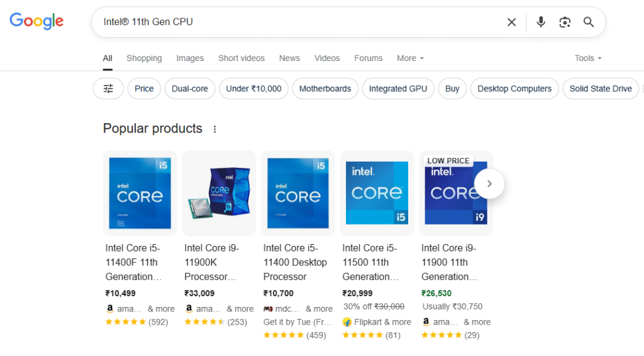This screenshot has height=356, width=644.
Task: Open the filter settings sliders icon
Action: [x=108, y=89]
